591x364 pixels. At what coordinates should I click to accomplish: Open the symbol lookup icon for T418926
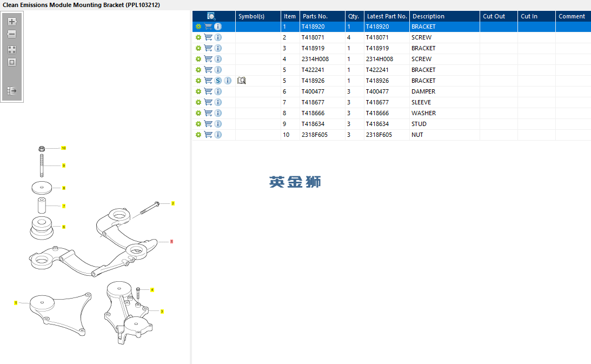(x=242, y=81)
